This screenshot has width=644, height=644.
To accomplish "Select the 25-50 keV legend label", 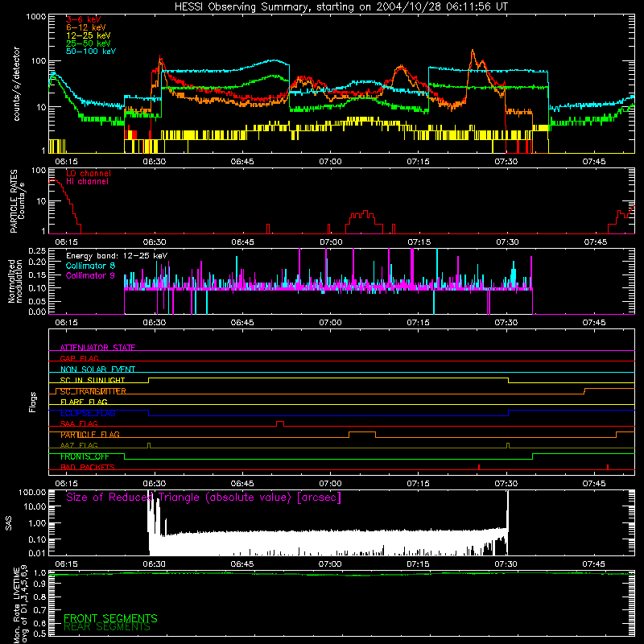I will coord(88,43).
